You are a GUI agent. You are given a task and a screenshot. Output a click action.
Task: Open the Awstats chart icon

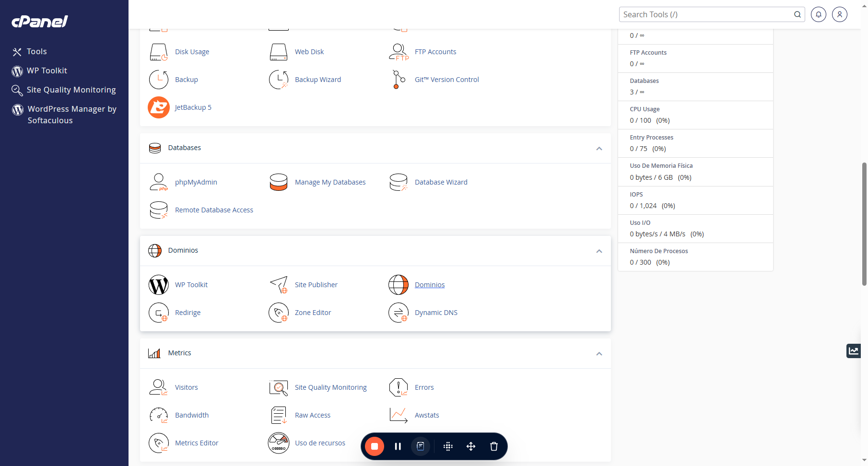click(399, 415)
